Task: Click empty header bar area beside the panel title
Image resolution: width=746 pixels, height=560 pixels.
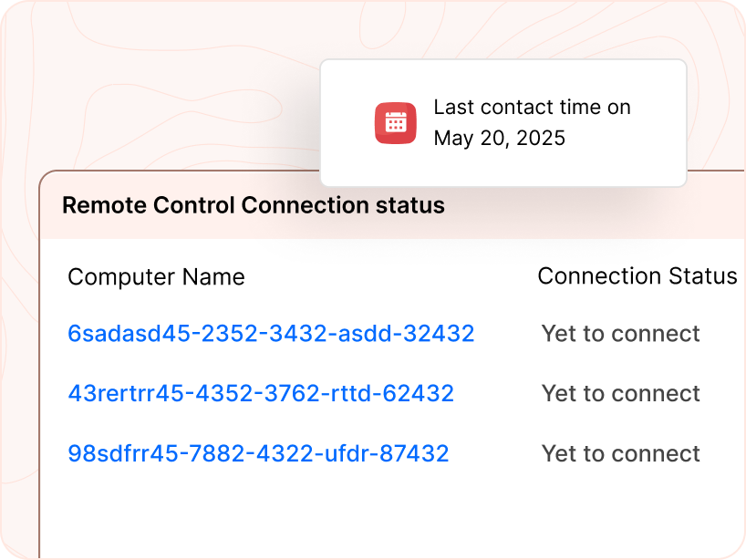Action: coord(593,214)
